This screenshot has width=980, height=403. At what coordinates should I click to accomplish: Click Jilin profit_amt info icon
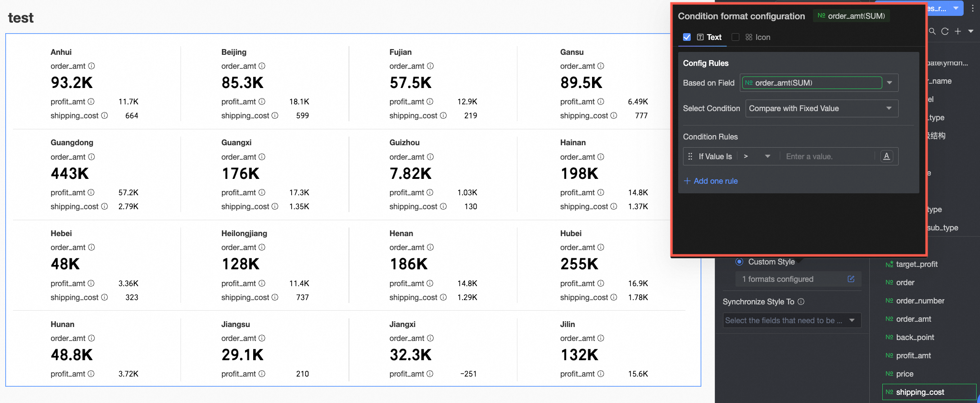click(601, 374)
